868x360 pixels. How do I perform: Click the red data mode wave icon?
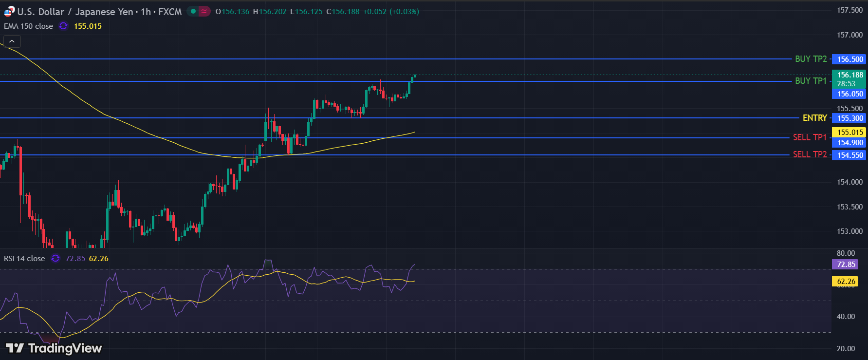(204, 11)
